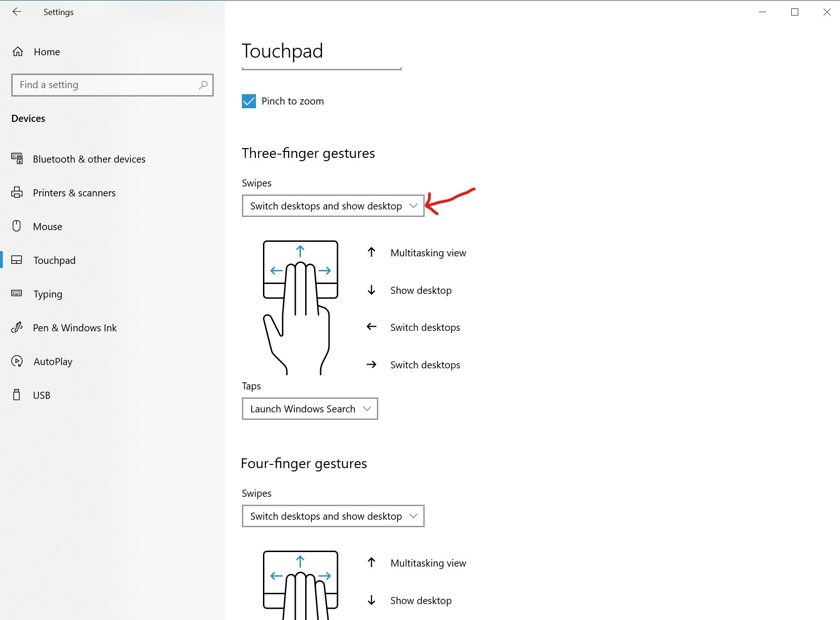
Task: Click the Find a setting search box
Action: pos(105,85)
